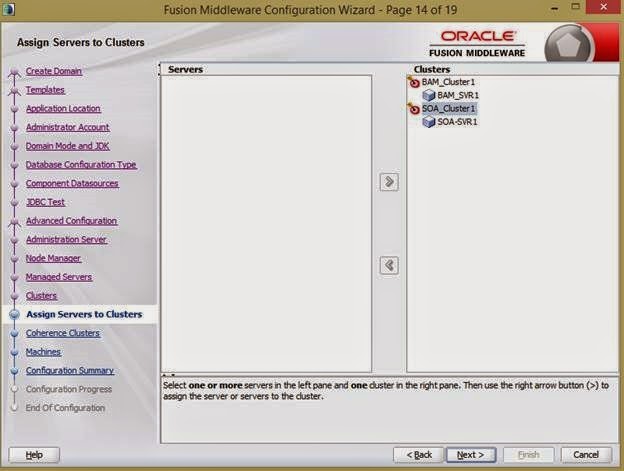Select current Assign Servers to Clusters step
The image size is (624, 471).
coord(84,314)
